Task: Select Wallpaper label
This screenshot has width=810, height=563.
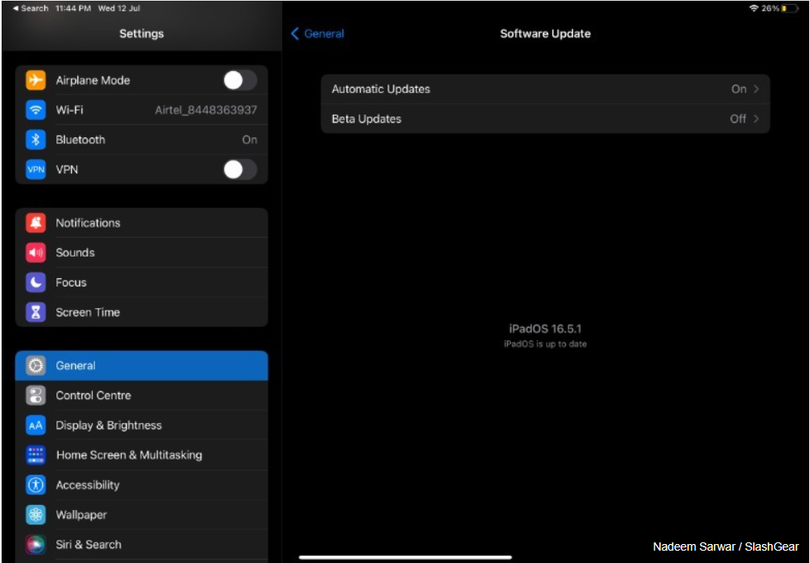Action: [x=81, y=515]
